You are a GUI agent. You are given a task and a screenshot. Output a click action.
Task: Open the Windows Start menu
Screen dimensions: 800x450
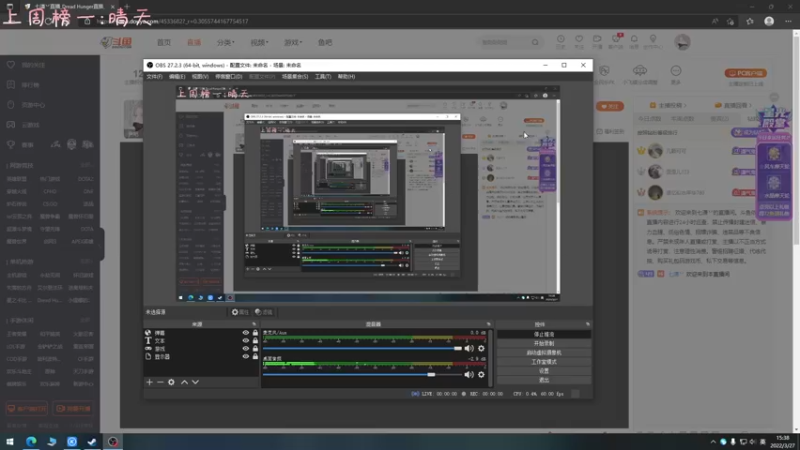click(x=10, y=441)
